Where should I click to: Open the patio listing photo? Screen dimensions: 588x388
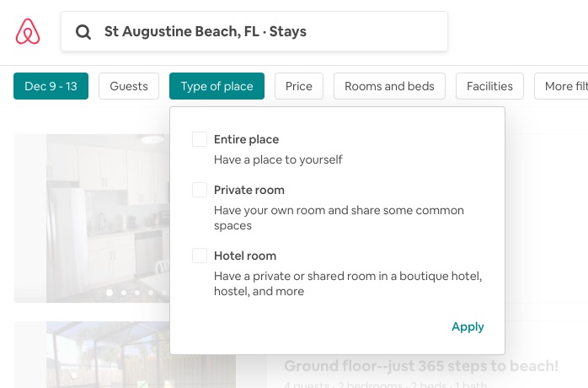[x=108, y=354]
